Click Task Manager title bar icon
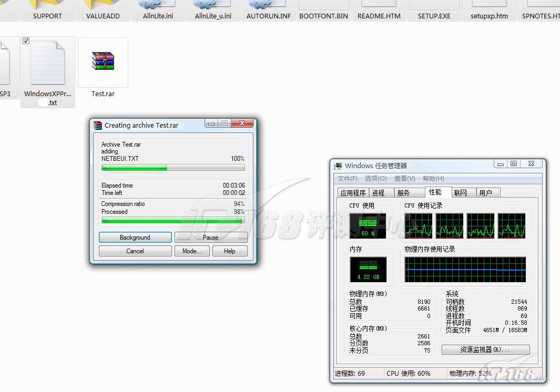 pos(338,166)
